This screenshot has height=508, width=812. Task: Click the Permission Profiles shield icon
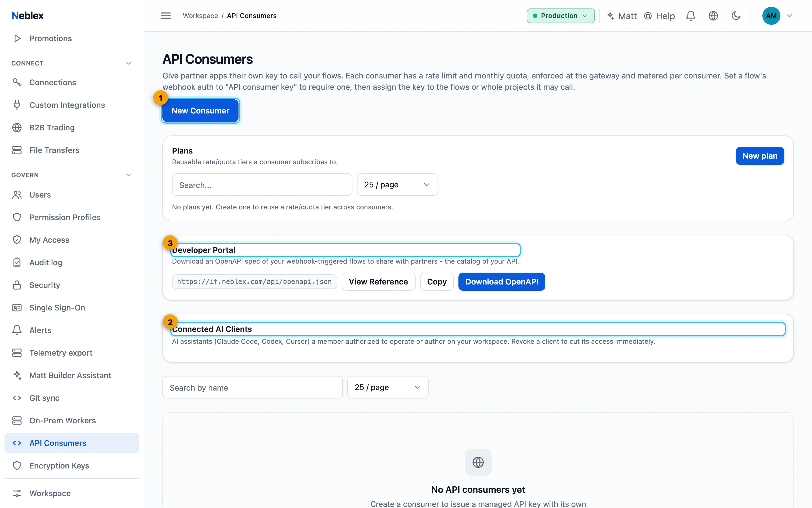[x=17, y=217]
